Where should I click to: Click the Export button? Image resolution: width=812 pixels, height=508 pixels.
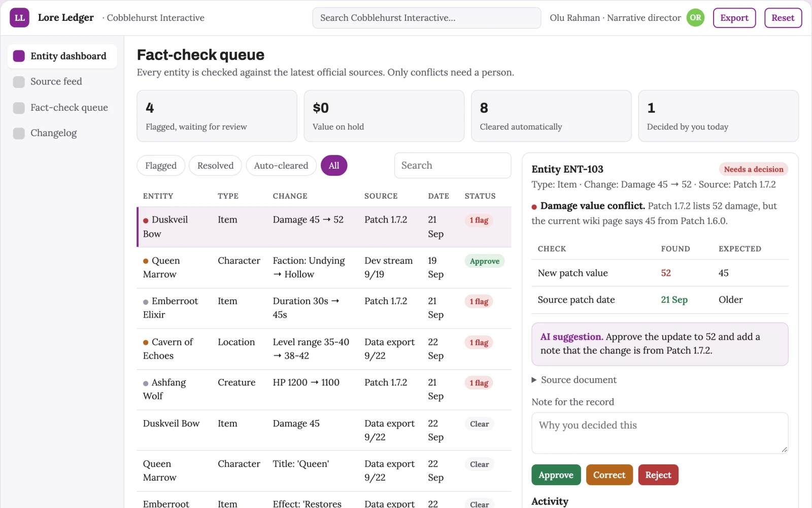click(x=734, y=18)
